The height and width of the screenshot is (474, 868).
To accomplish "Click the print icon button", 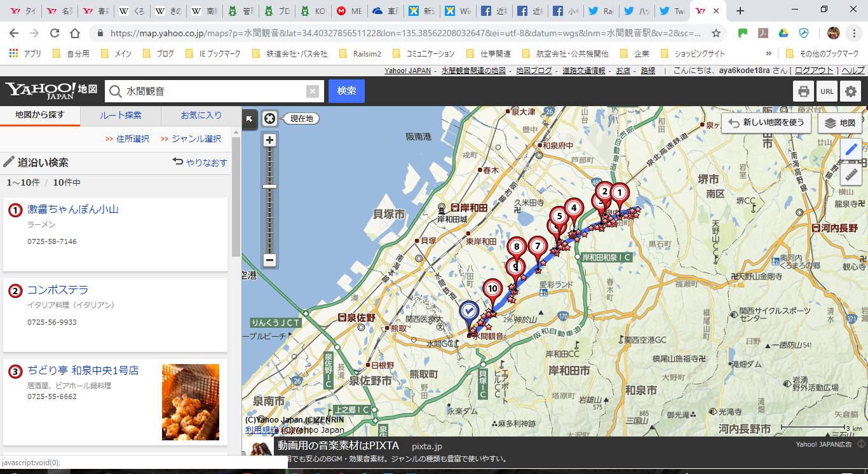I will coord(803,91).
